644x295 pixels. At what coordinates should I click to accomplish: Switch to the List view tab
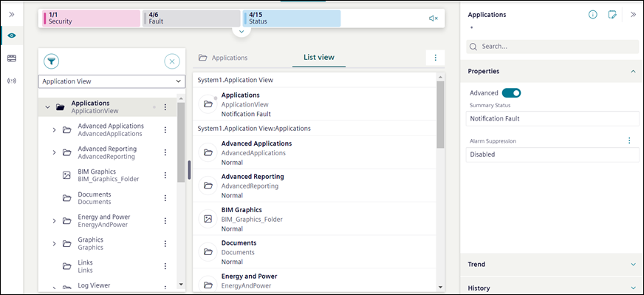tap(319, 57)
